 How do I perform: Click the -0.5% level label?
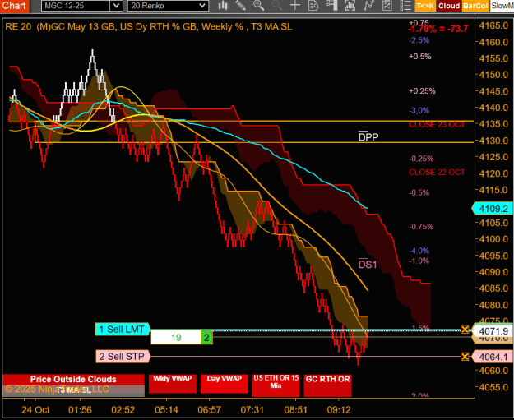click(x=419, y=192)
